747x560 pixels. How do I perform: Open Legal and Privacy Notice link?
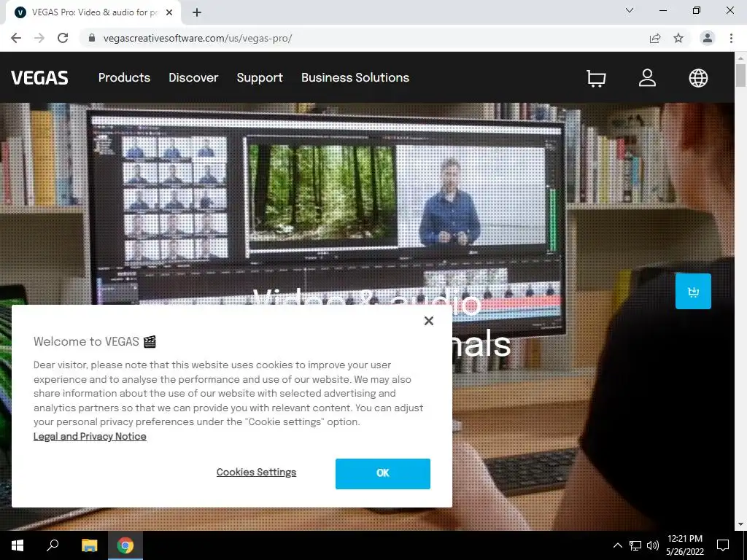click(90, 436)
